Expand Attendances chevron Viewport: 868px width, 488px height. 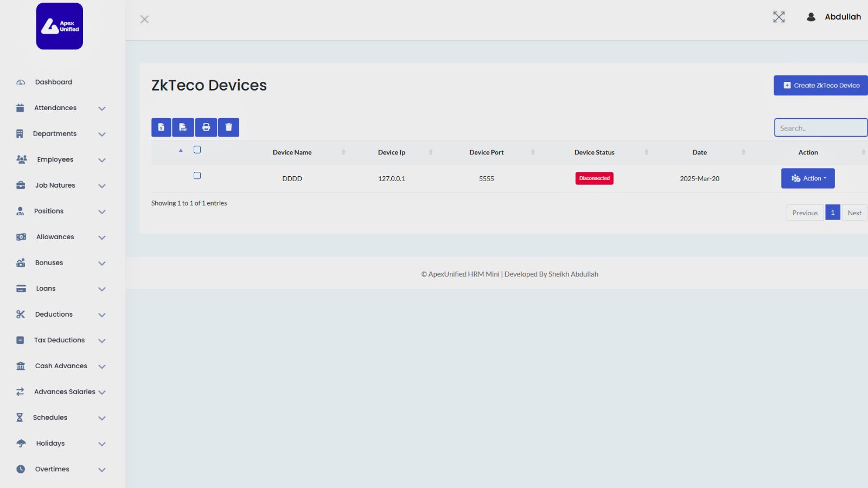tap(101, 108)
